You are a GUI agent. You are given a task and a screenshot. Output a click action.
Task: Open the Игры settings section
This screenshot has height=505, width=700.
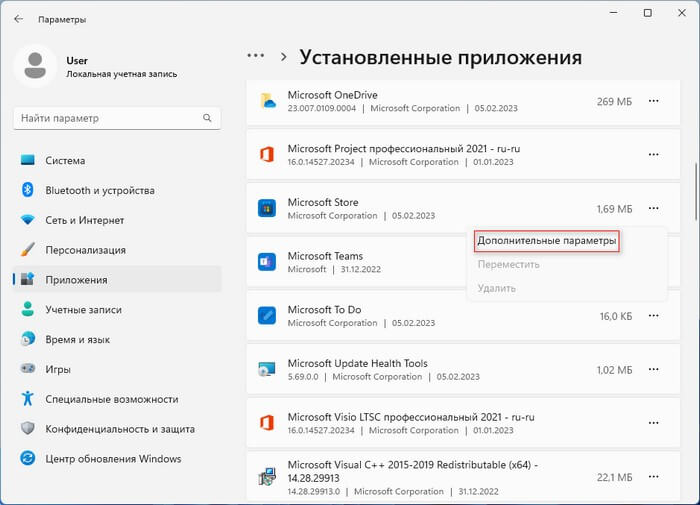(x=117, y=369)
